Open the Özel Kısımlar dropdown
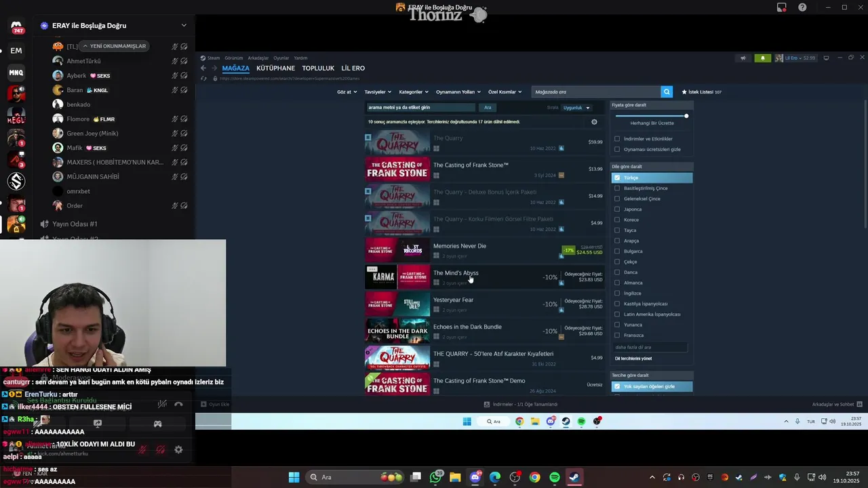The image size is (868, 488). pos(505,91)
